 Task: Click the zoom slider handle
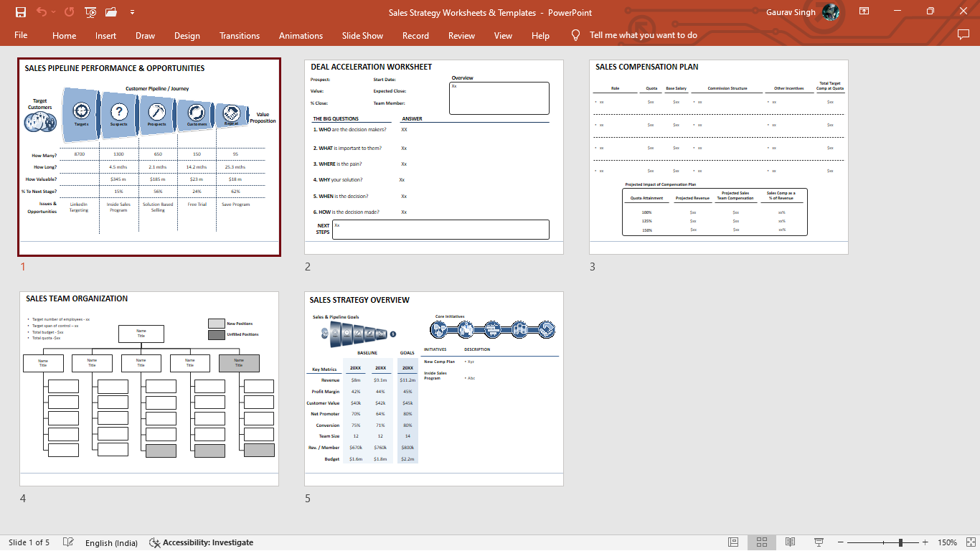(900, 542)
